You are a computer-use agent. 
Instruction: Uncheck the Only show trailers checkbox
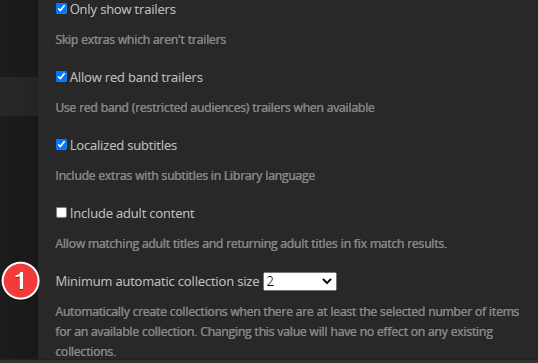point(61,9)
